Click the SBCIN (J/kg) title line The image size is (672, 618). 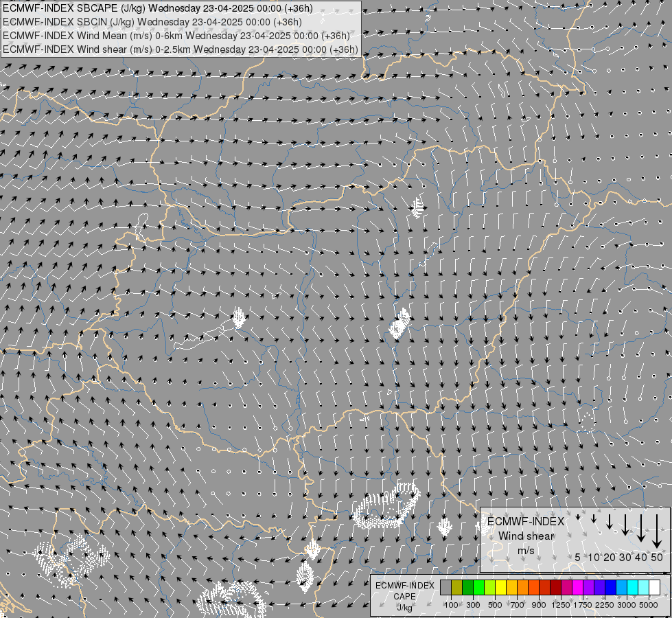click(152, 22)
